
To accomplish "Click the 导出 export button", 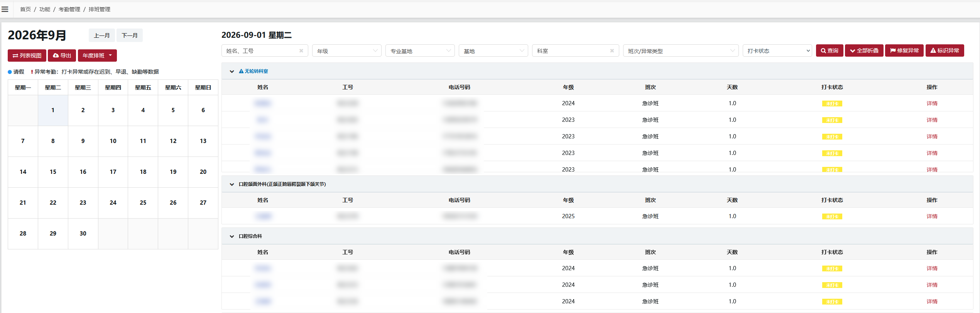I will coord(62,56).
